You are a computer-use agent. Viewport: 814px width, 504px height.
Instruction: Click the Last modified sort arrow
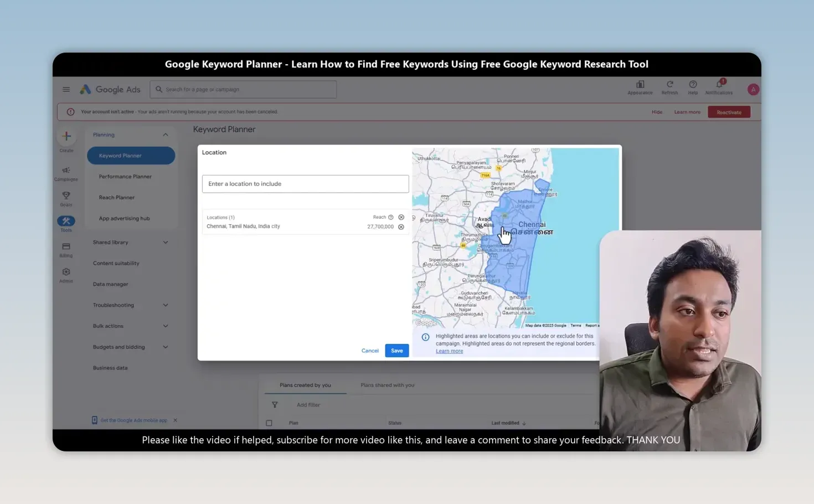[x=524, y=423]
